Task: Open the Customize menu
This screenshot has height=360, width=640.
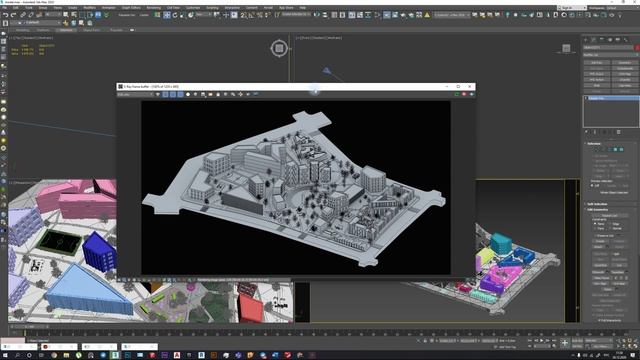Action: (x=193, y=8)
